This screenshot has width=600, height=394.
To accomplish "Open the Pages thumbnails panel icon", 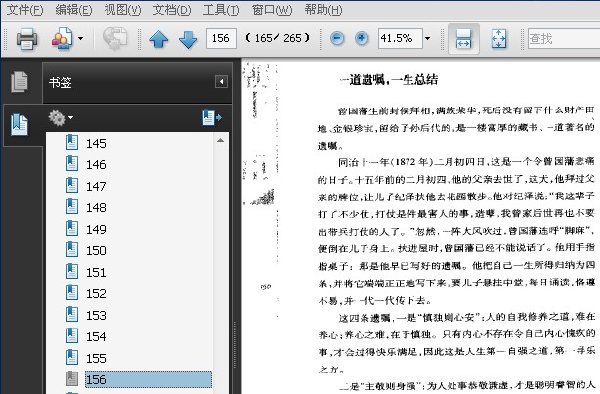I will (20, 81).
